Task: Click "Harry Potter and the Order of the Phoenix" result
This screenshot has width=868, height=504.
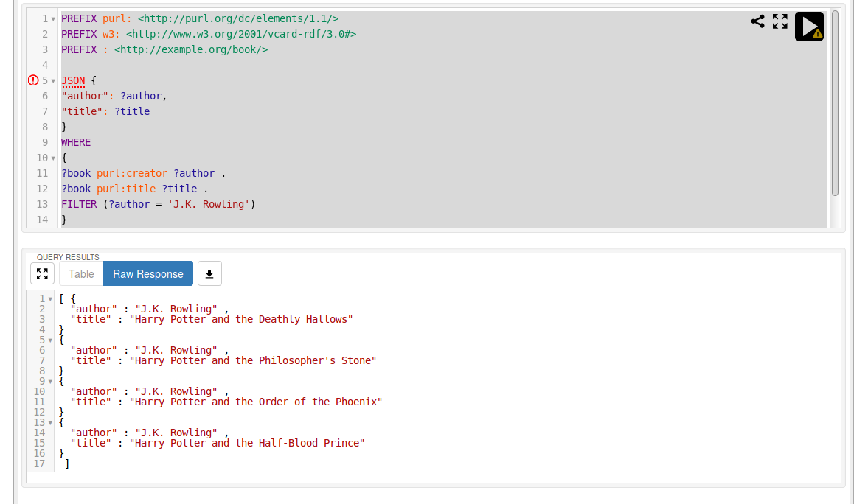Action: [x=256, y=402]
